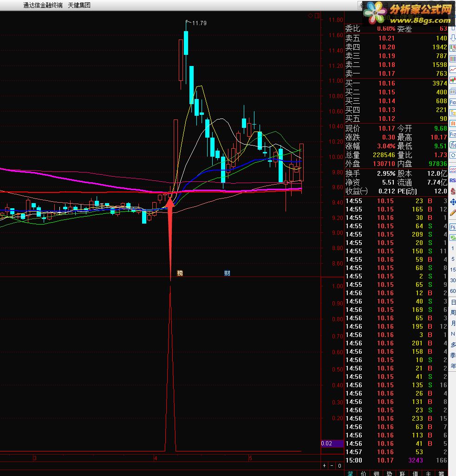Image resolution: width=456 pixels, height=476 pixels.
Task: Click the diamond icon at chart top-right
Action: pos(311,15)
